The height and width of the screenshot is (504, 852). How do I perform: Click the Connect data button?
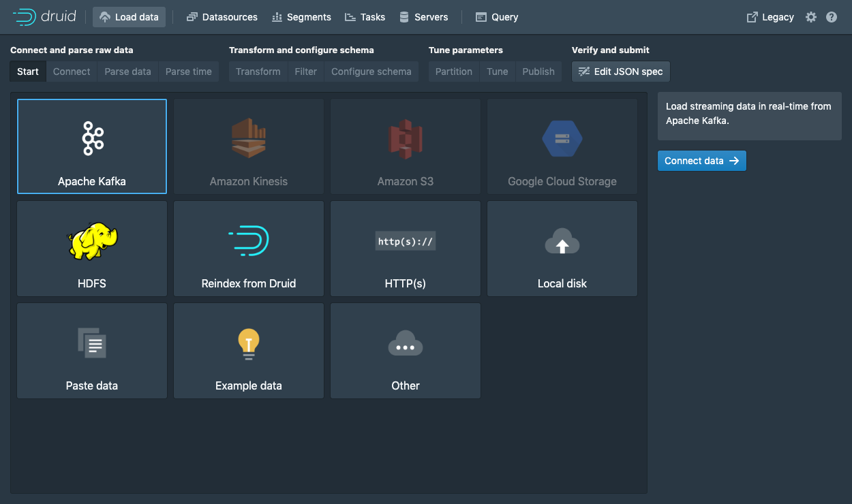coord(702,161)
